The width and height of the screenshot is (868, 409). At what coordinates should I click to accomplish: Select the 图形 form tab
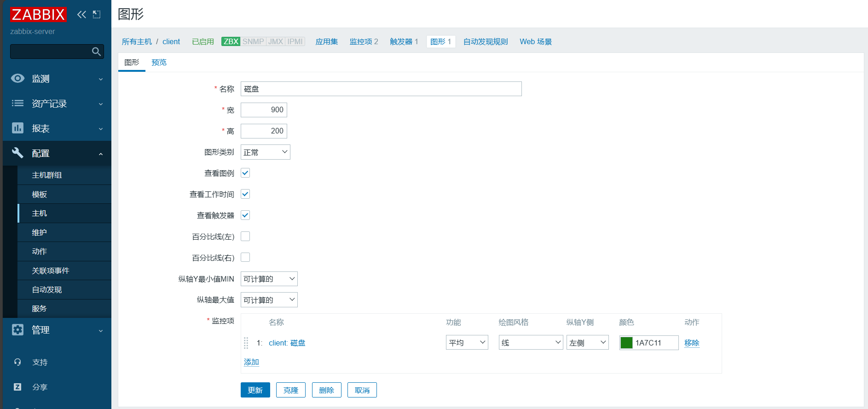[132, 62]
